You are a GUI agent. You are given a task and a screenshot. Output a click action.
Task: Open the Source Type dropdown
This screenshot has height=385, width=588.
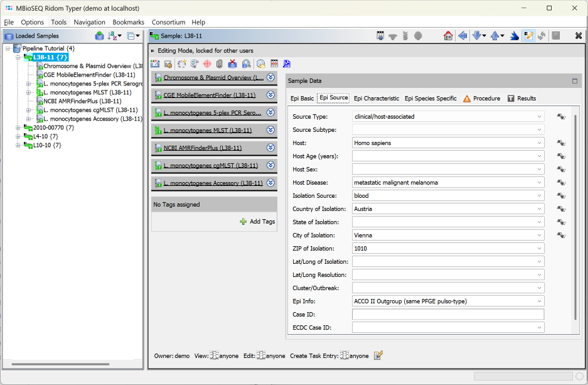pos(538,117)
